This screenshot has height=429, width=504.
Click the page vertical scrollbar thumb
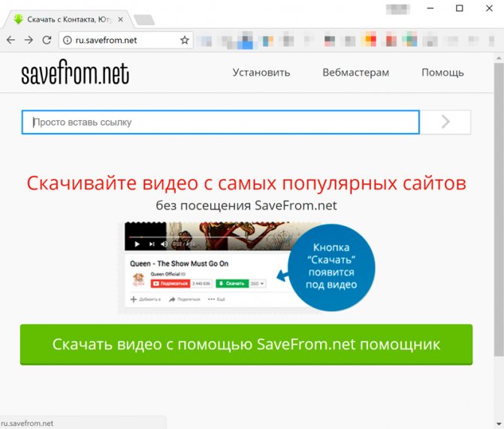pyautogui.click(x=499, y=210)
